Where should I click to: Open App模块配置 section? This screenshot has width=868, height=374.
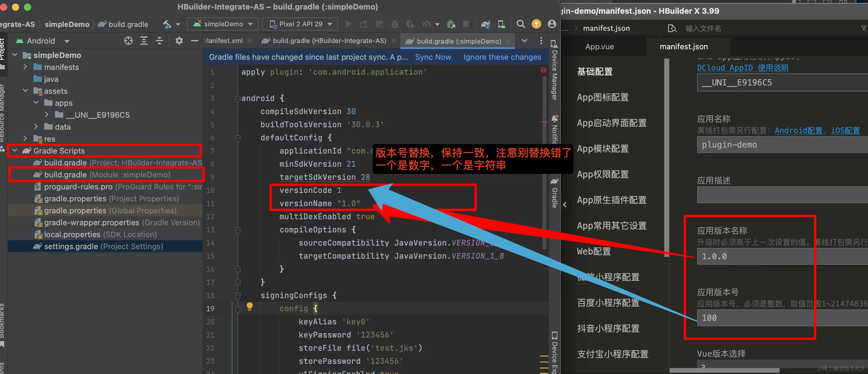click(603, 148)
